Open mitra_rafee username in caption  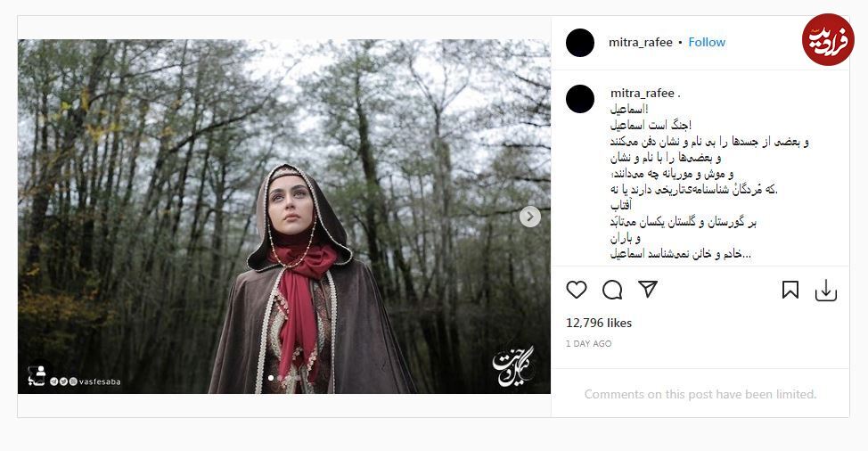[x=643, y=93]
